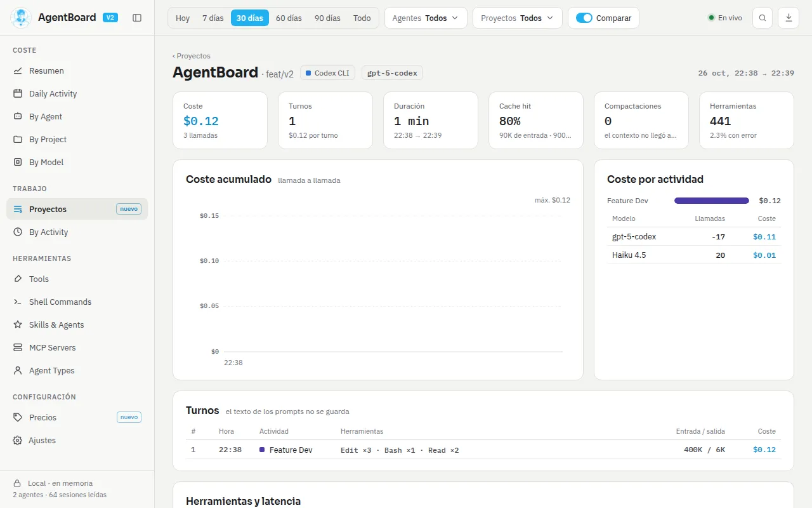Click the gpt-5-codex model chip
812x508 pixels.
point(392,73)
